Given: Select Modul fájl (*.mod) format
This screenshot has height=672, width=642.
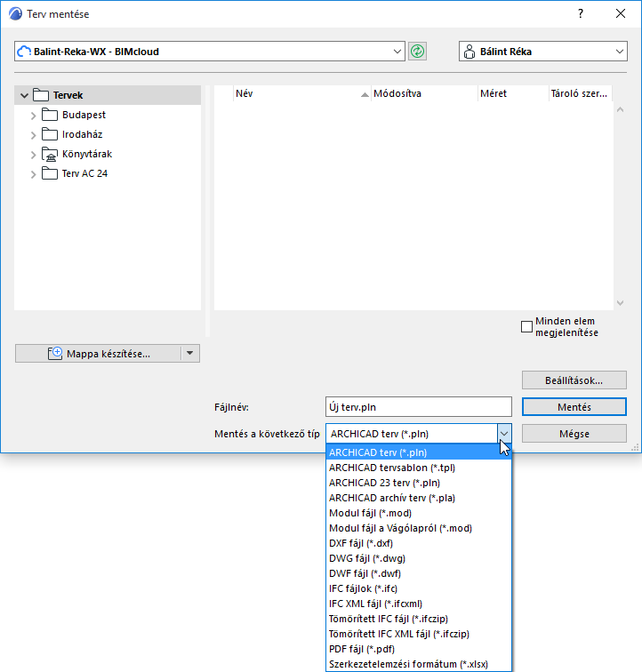Looking at the screenshot, I should 419,513.
